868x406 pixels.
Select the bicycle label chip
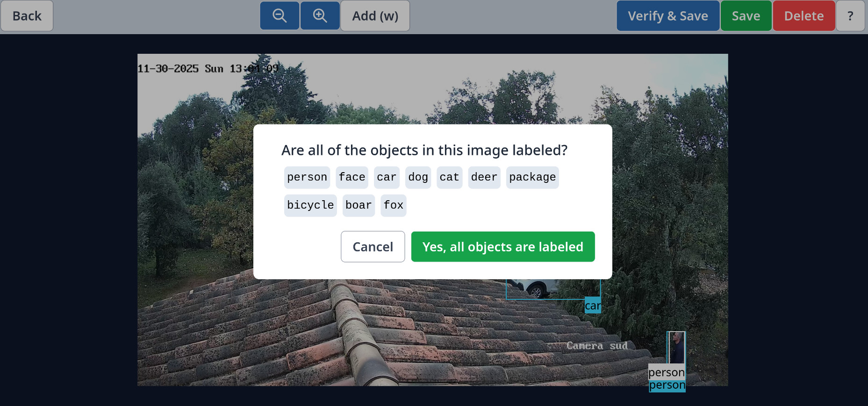pyautogui.click(x=310, y=205)
